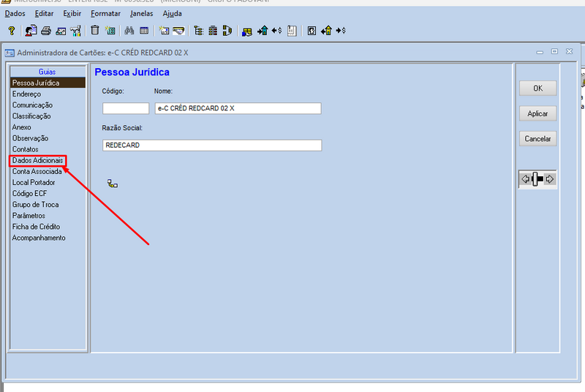Click the person with document toolbar icon
The width and height of the screenshot is (585, 392).
point(31,31)
